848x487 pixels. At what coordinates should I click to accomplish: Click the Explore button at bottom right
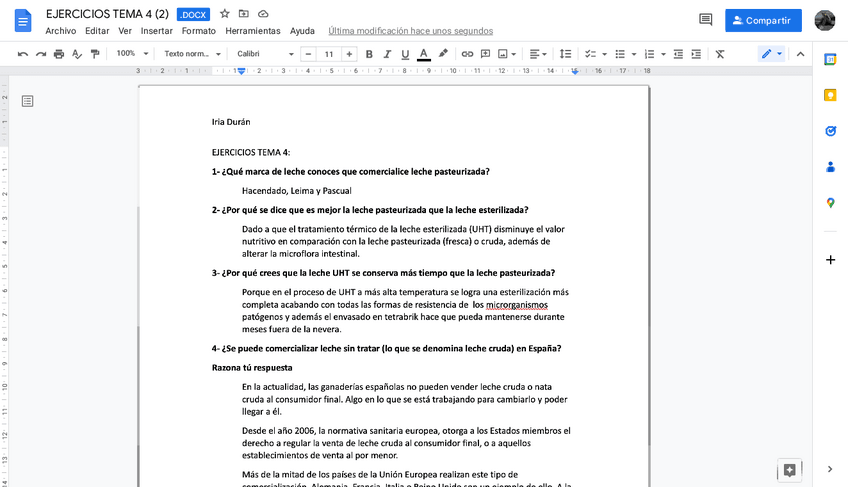pos(790,470)
